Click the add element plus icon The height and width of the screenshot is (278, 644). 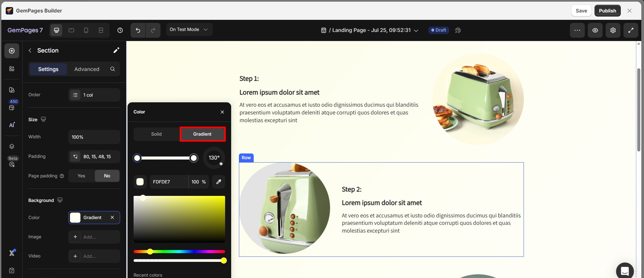coord(12,51)
